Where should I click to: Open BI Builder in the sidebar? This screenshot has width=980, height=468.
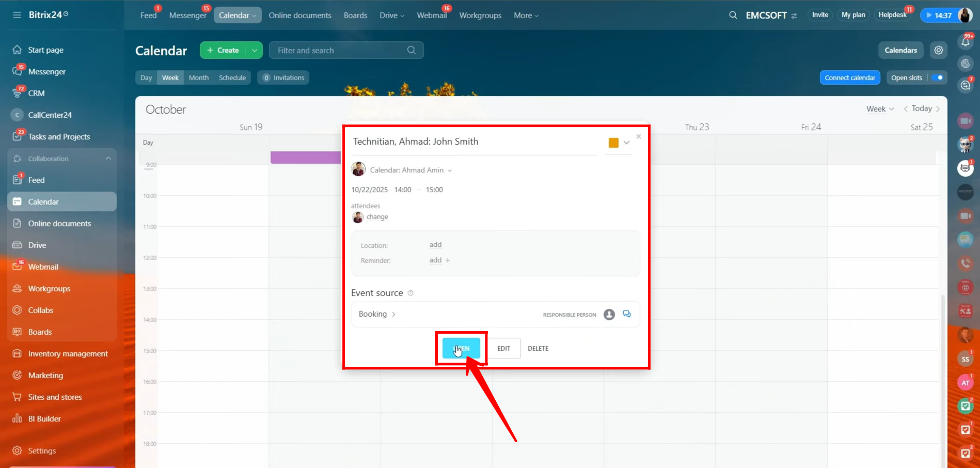tap(44, 418)
